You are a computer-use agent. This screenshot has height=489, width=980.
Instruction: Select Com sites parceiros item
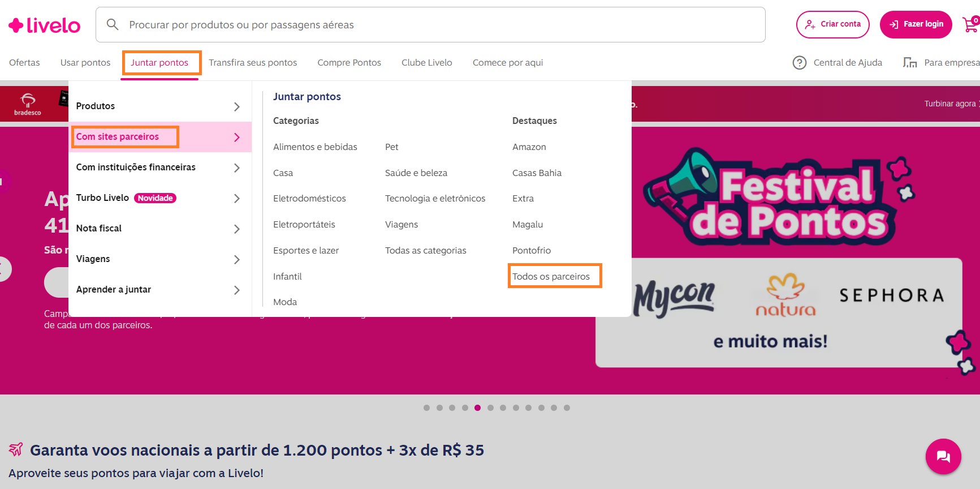pyautogui.click(x=118, y=136)
